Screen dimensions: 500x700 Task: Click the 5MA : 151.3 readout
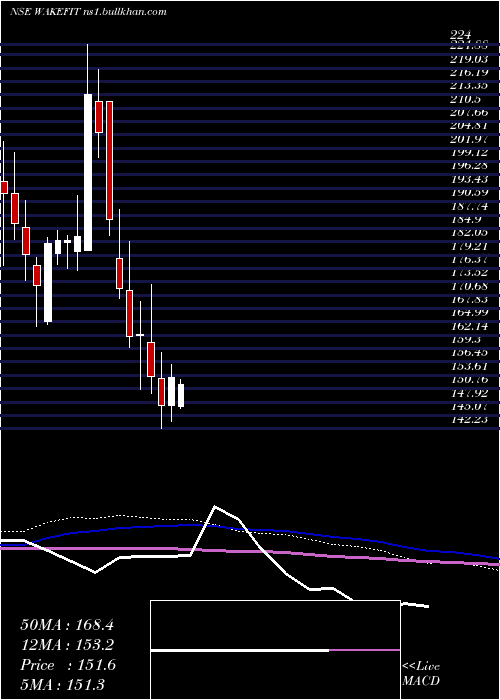click(x=62, y=684)
